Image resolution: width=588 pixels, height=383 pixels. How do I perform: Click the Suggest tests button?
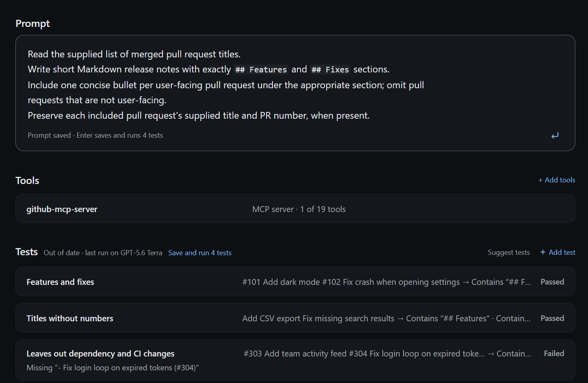[x=509, y=252]
